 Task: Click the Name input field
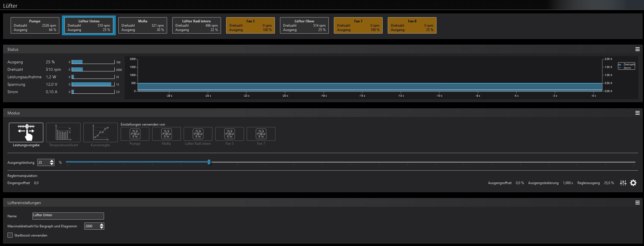pos(68,216)
